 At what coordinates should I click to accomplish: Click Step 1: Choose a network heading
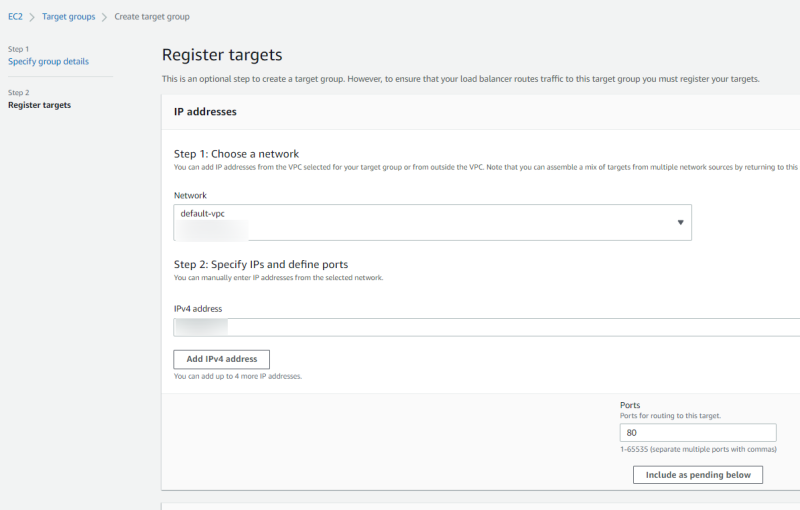click(236, 154)
